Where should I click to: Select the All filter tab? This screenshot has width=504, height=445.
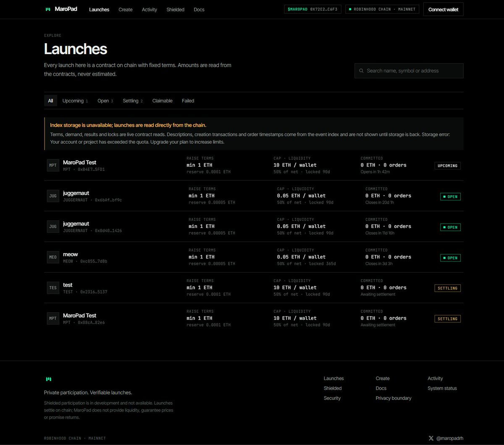tap(50, 101)
